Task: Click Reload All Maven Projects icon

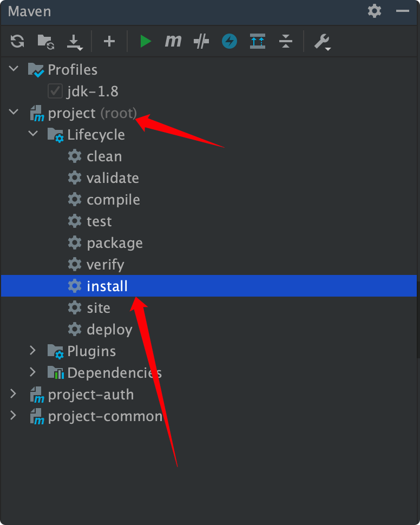Action: (17, 41)
